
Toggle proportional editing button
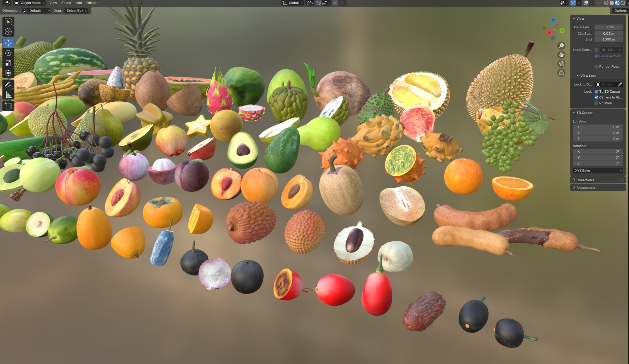335,3
